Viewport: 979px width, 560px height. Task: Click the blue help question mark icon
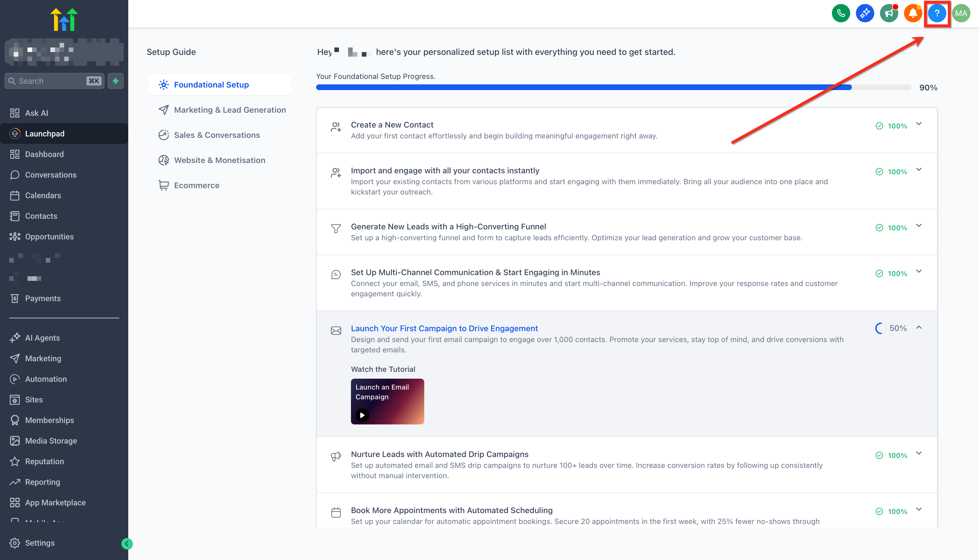click(x=937, y=13)
